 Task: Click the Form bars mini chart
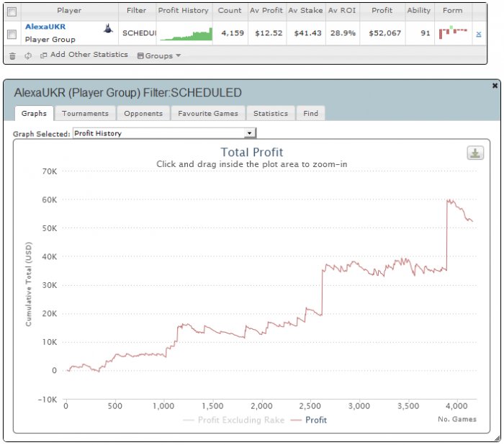pyautogui.click(x=453, y=33)
